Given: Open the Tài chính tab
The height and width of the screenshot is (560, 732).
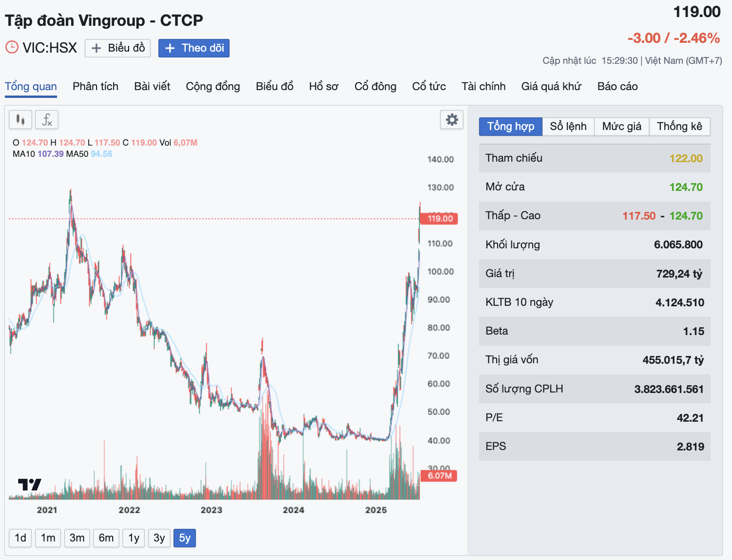Looking at the screenshot, I should pyautogui.click(x=483, y=87).
